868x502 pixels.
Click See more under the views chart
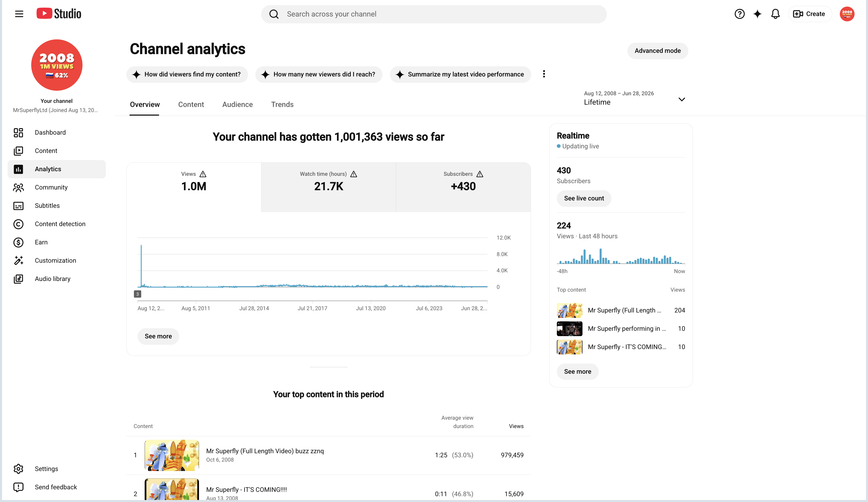pyautogui.click(x=158, y=336)
